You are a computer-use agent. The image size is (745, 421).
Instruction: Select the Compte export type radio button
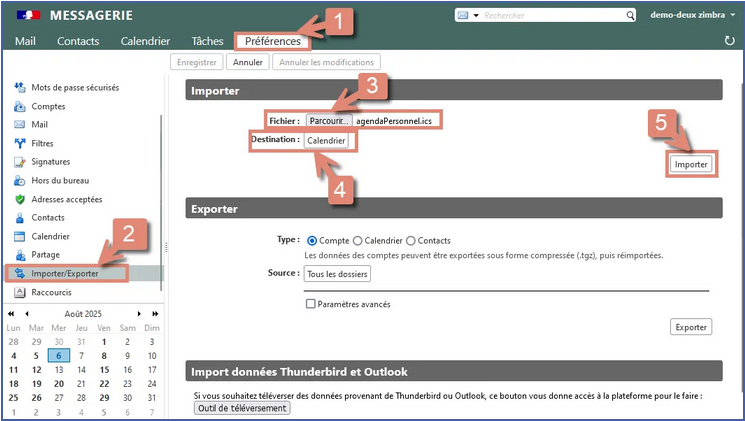point(313,241)
